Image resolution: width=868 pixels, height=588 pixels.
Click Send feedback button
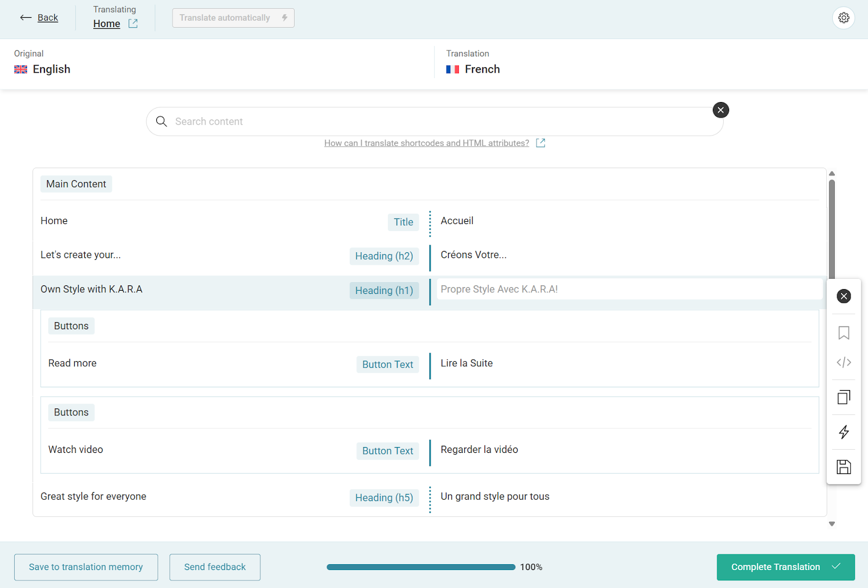tap(215, 567)
